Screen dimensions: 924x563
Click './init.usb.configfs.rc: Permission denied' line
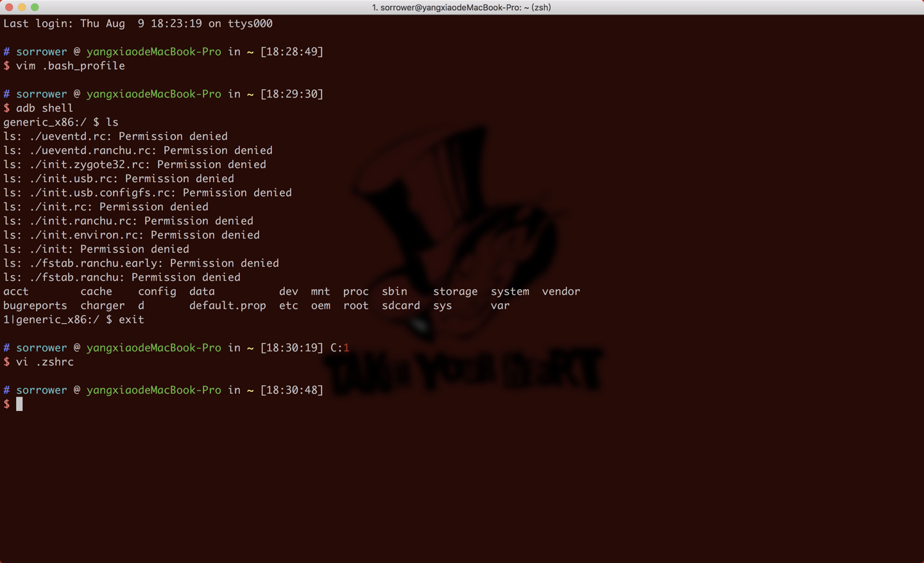click(148, 193)
